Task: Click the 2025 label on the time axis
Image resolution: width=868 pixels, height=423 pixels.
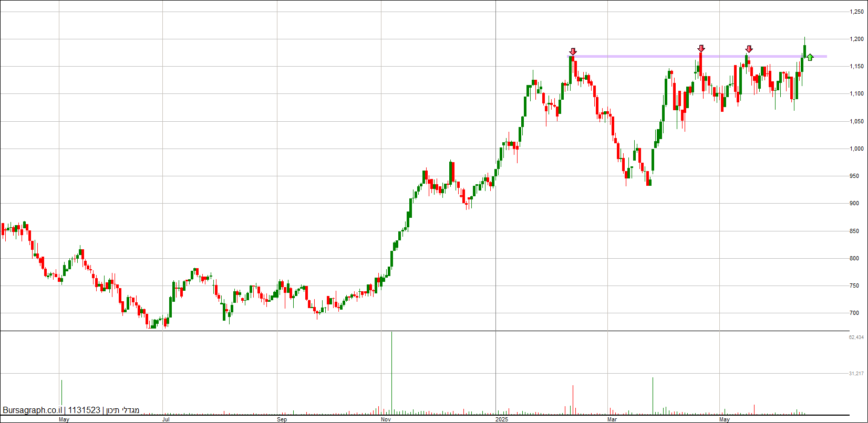Action: [502, 419]
